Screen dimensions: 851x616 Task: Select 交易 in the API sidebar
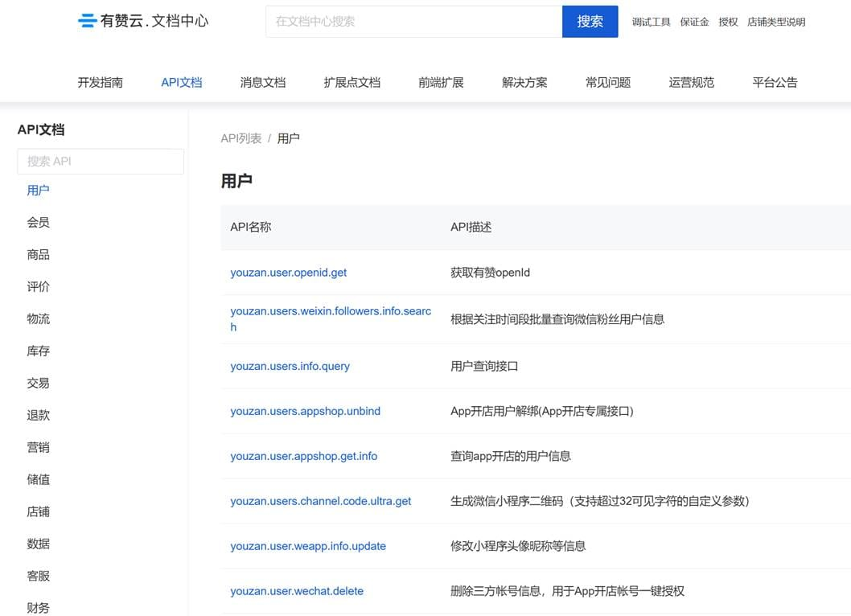tap(38, 383)
